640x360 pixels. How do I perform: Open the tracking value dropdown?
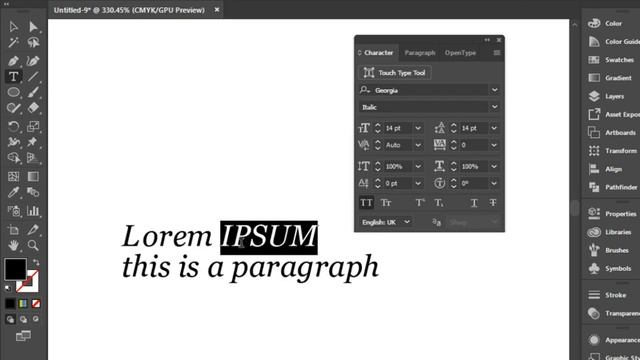coord(494,145)
